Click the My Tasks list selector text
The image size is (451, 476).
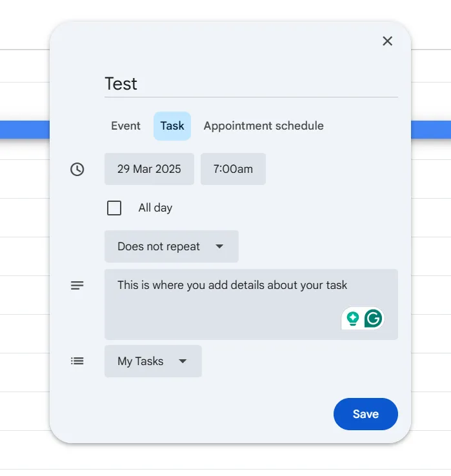click(x=140, y=361)
